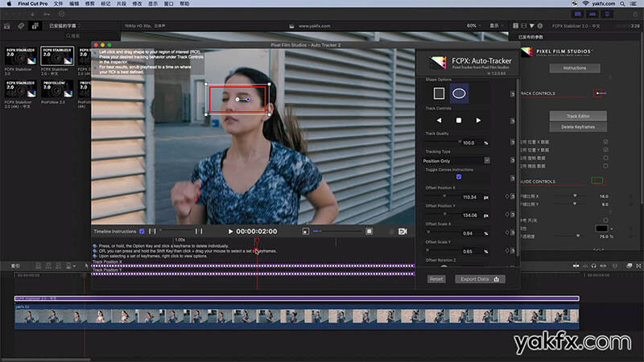Toggle the checkbox above the black color swatch
Image resolution: width=644 pixels, height=362 pixels.
[x=606, y=220]
